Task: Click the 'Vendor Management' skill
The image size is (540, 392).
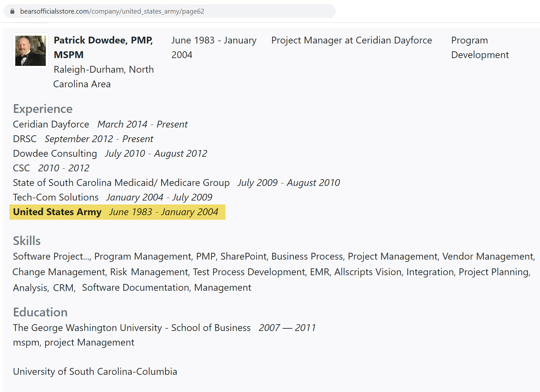Action: [x=488, y=256]
